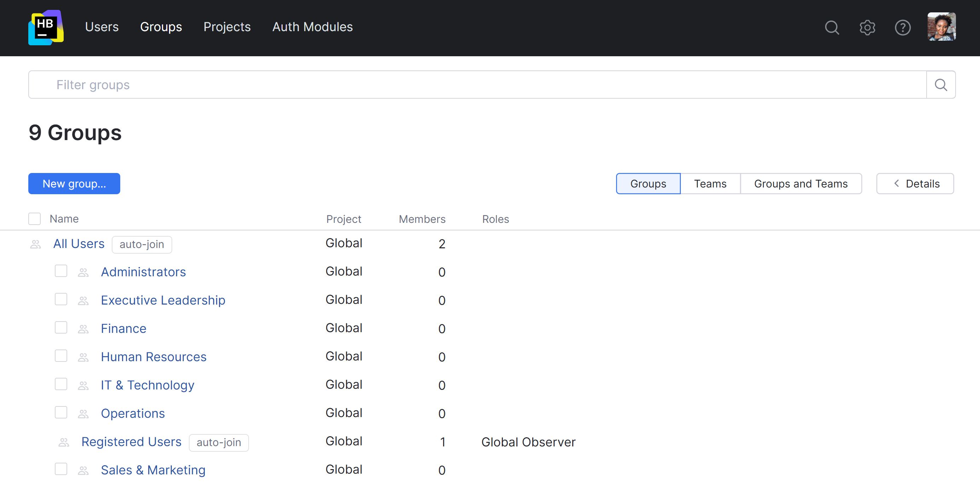Open the Projects menu item
The height and width of the screenshot is (497, 980).
pos(227,27)
